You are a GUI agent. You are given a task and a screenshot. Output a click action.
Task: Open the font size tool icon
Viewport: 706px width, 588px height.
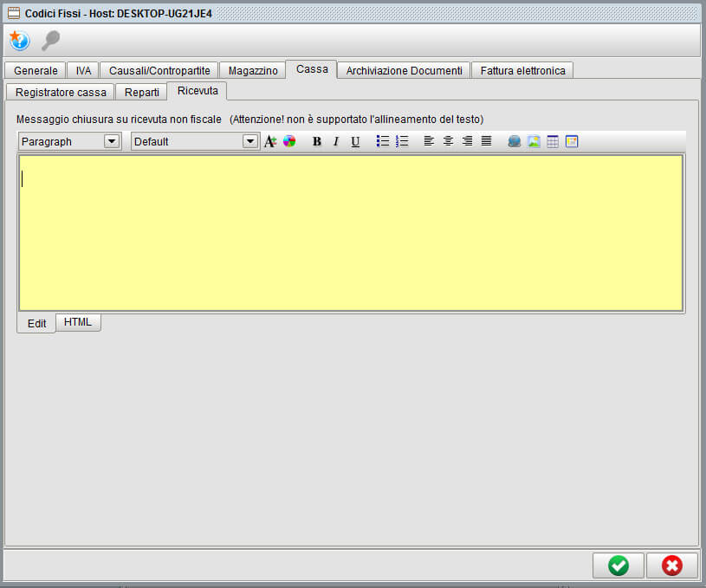pos(270,142)
